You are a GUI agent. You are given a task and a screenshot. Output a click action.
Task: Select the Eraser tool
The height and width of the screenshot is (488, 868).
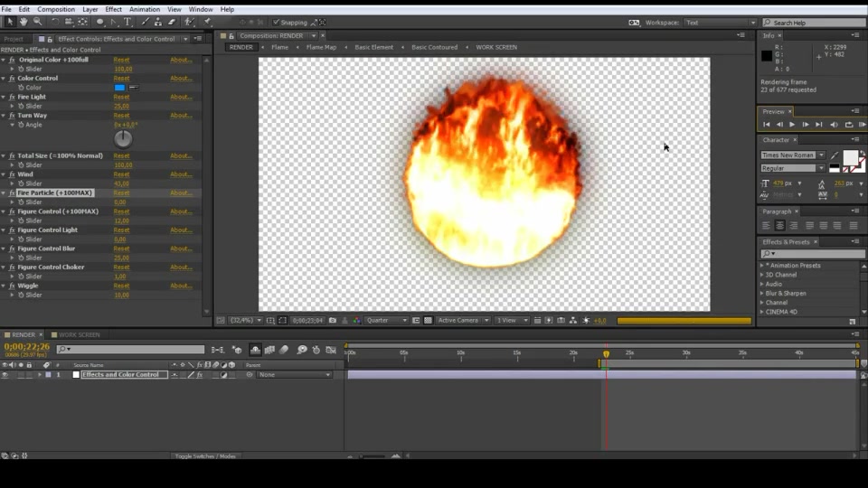coord(172,22)
